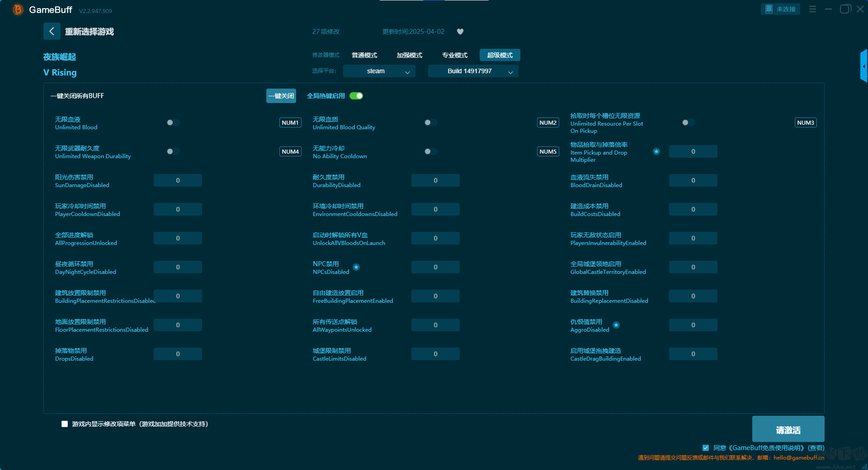Click the 请激活 activate button

[788, 429]
